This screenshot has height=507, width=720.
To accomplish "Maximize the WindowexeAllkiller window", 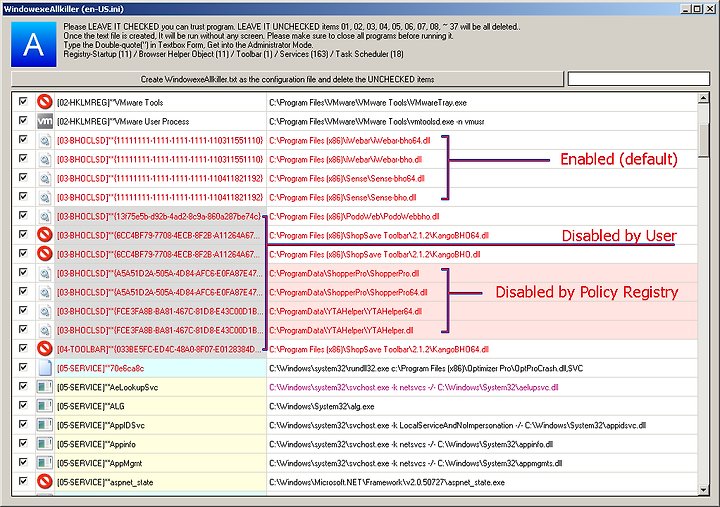I will (x=698, y=9).
